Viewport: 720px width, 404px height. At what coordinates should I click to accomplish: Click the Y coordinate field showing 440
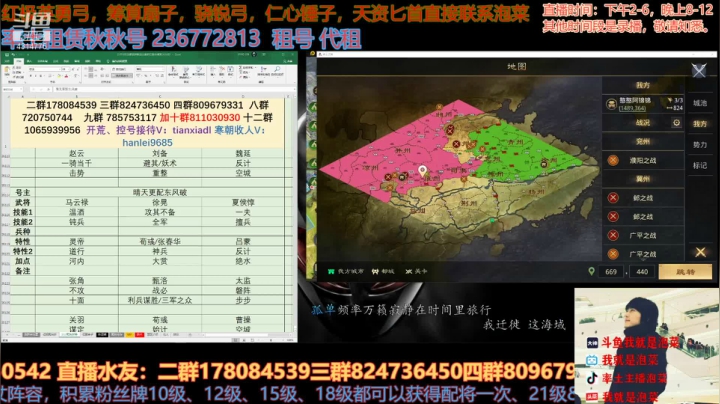pos(642,272)
